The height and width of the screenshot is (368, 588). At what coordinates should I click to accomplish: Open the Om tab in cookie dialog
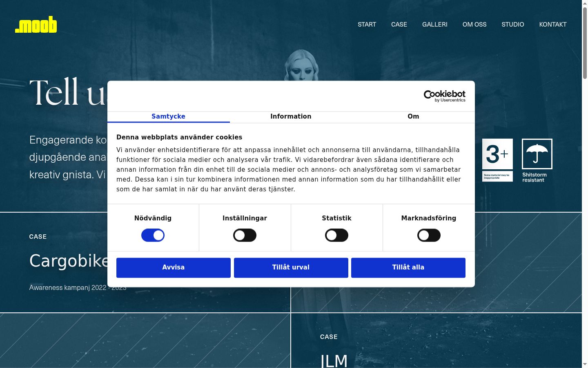tap(413, 117)
